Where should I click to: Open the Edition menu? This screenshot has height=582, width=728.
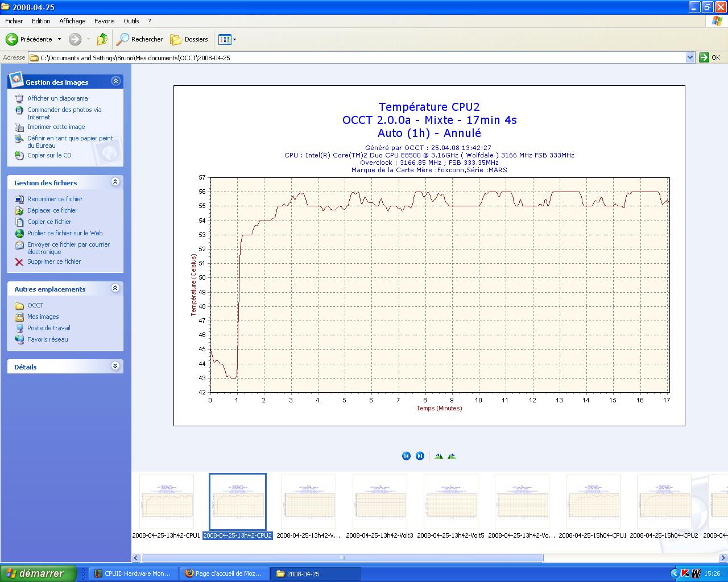[x=41, y=21]
